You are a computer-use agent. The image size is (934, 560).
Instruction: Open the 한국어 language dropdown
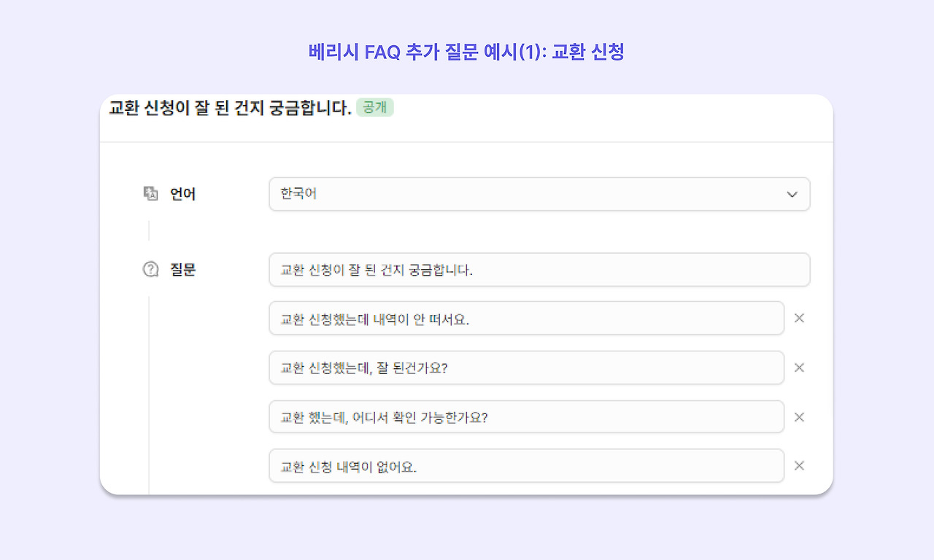(x=539, y=194)
